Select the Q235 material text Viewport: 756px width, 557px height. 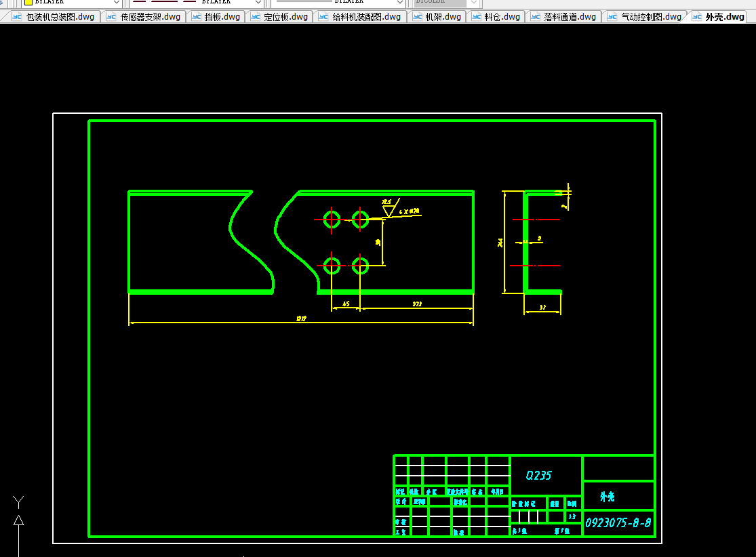(538, 476)
